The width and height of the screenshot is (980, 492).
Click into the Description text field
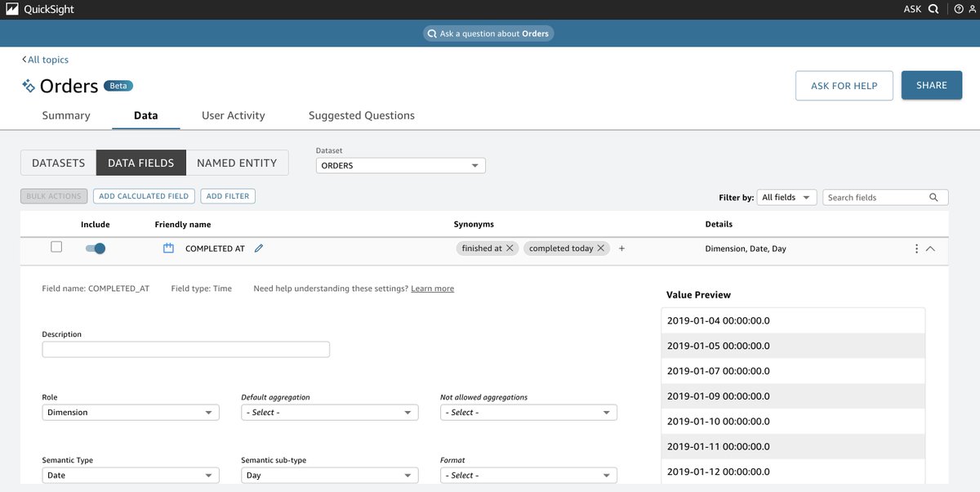pyautogui.click(x=186, y=350)
